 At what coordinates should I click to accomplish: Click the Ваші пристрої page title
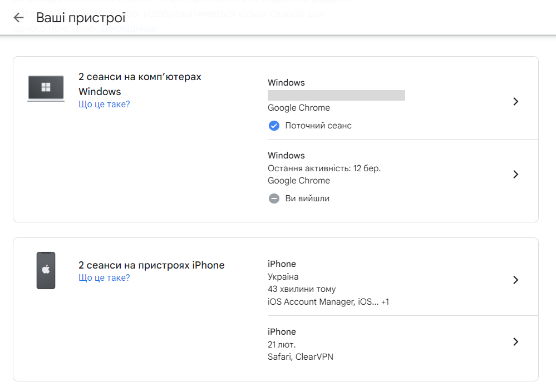point(81,18)
